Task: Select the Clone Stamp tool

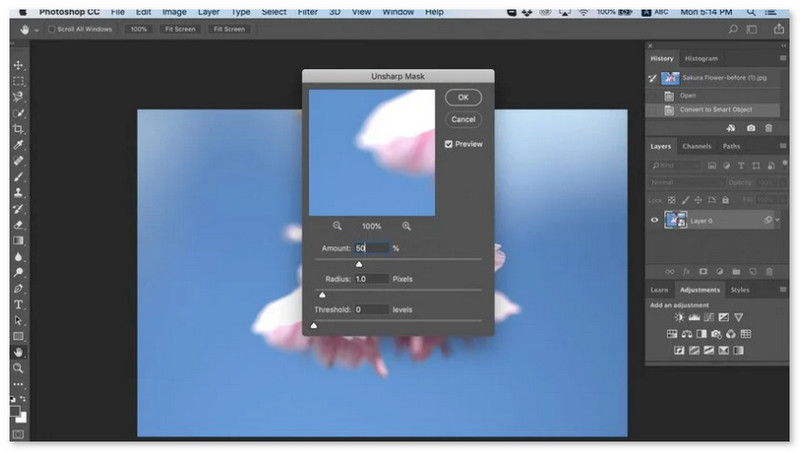Action: click(18, 193)
